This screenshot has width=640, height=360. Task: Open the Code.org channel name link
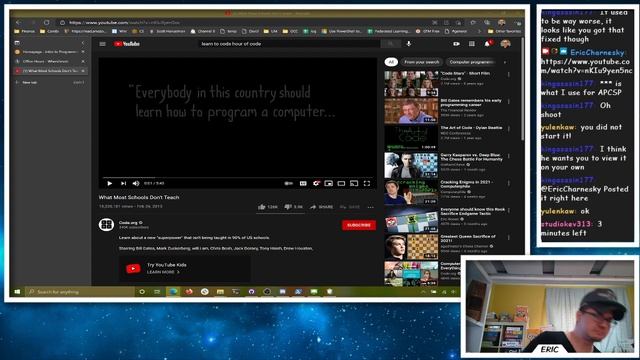point(128,222)
